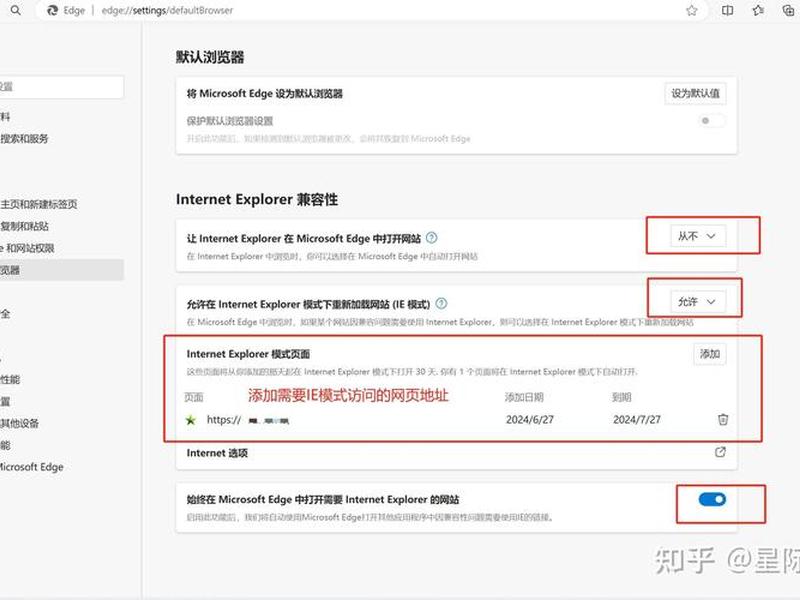Click 将 Microsoft Edge 设为默认浏览器 text
Image resolution: width=800 pixels, height=600 pixels.
pyautogui.click(x=264, y=94)
